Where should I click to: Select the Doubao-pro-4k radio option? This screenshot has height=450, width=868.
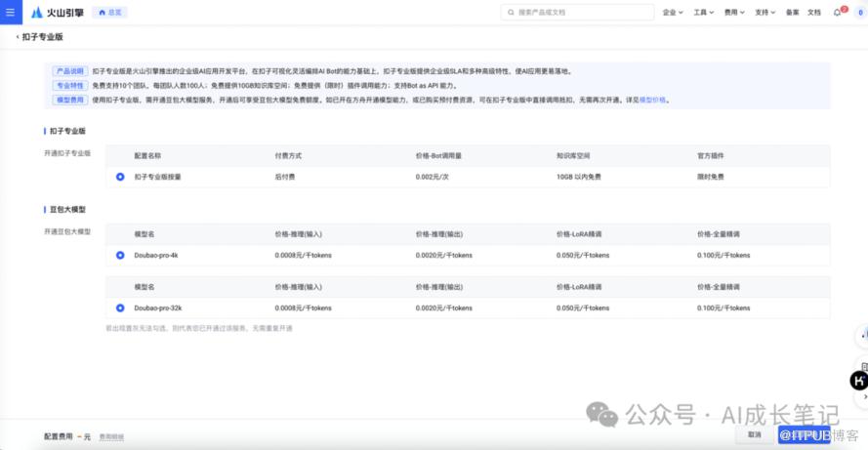pyautogui.click(x=120, y=255)
